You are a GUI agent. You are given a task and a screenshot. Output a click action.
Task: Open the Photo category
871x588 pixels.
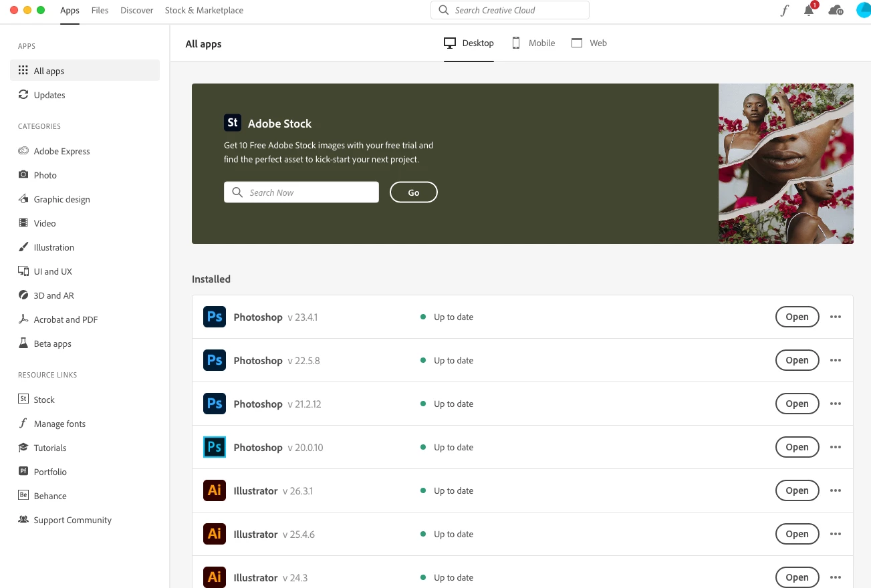(x=85, y=175)
